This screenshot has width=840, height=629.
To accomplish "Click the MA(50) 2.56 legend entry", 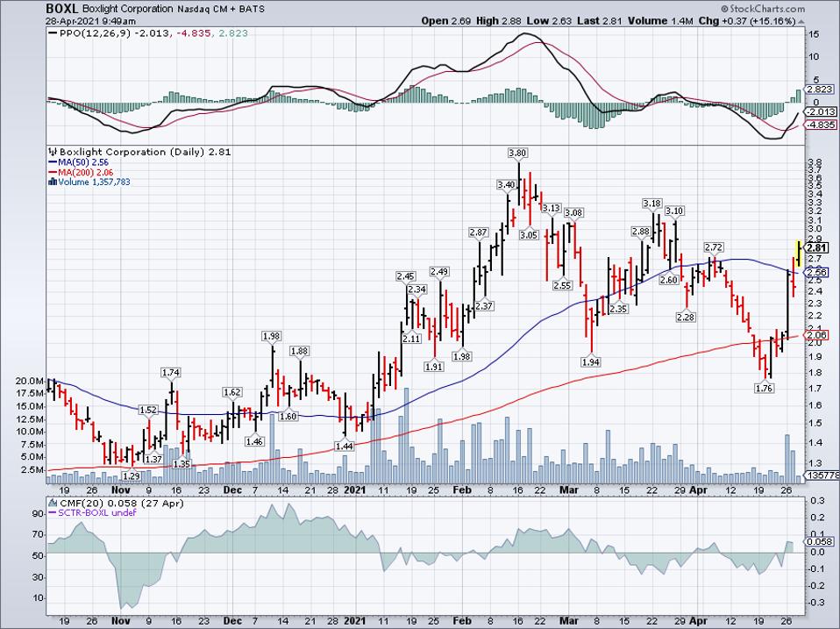I will [x=83, y=161].
